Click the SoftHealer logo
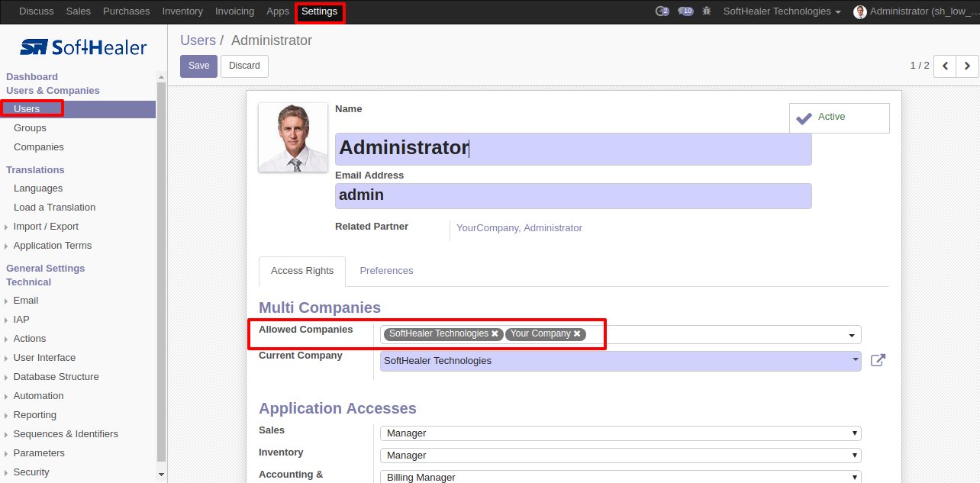The width and height of the screenshot is (980, 483). (83, 47)
